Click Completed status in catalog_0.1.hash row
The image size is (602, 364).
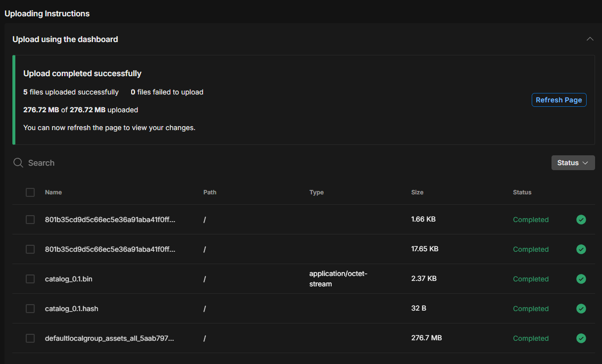click(x=531, y=309)
